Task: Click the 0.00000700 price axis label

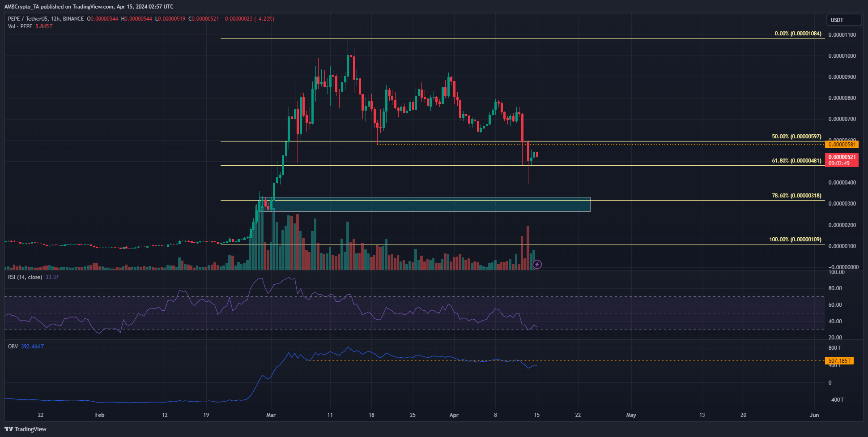Action: (842, 119)
